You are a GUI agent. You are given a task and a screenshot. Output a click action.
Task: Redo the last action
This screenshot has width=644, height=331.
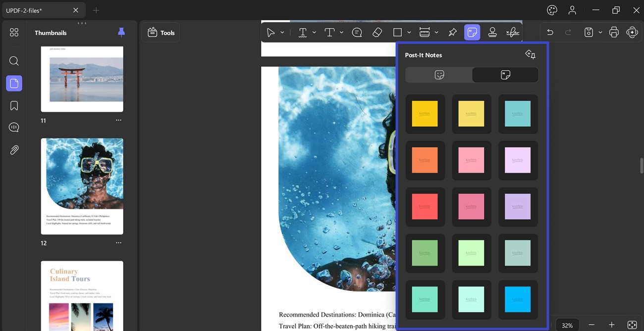[x=568, y=33]
